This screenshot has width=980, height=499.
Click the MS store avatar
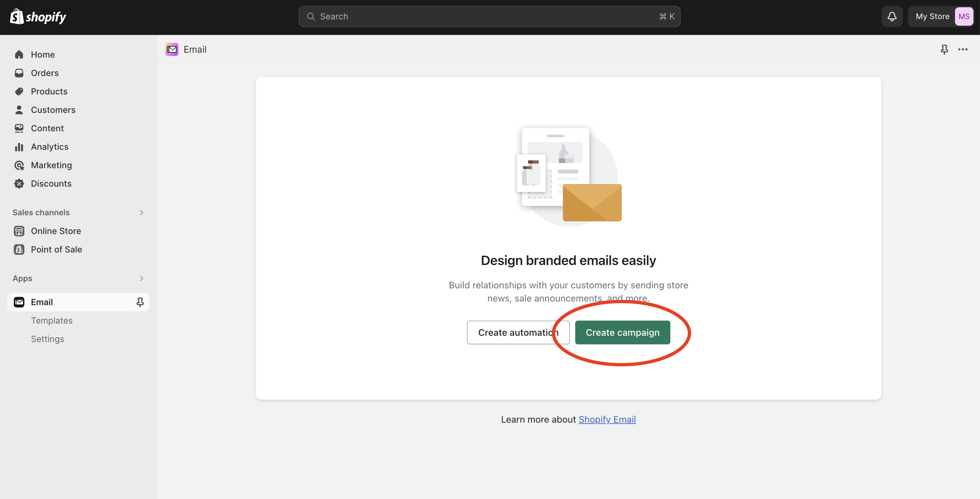tap(964, 17)
